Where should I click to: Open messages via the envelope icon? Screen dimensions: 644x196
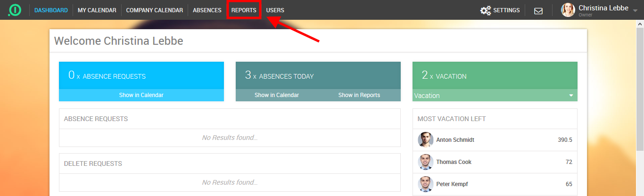tap(538, 10)
